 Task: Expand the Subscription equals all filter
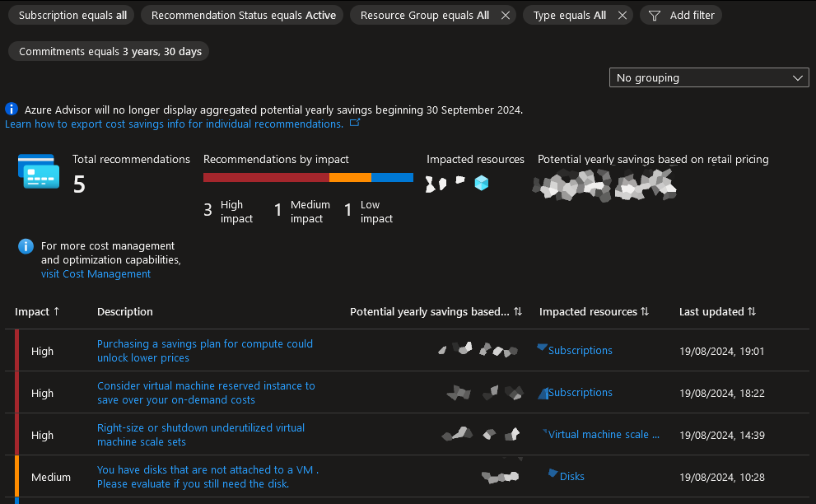pos(71,15)
